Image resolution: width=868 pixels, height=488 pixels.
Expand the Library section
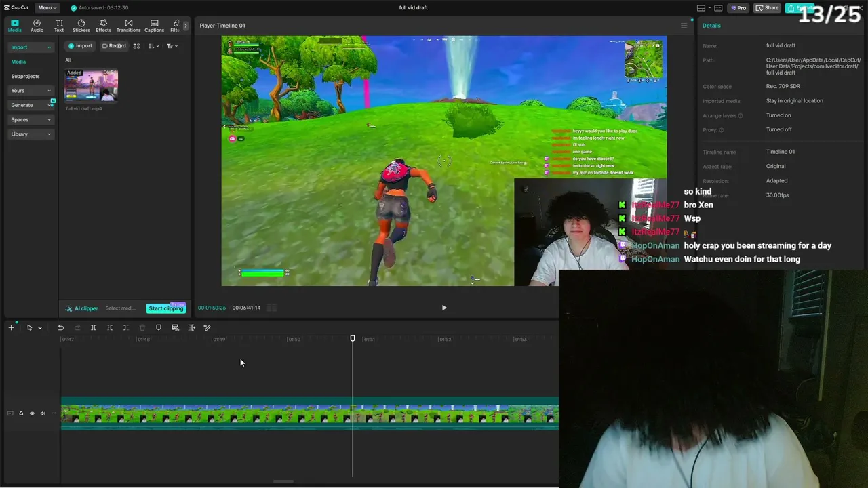pyautogui.click(x=31, y=134)
